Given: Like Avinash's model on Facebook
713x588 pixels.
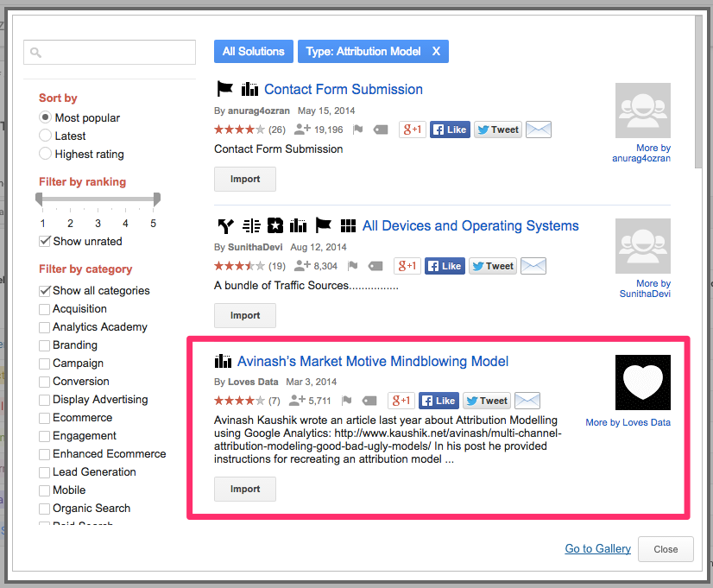Looking at the screenshot, I should click(x=439, y=401).
